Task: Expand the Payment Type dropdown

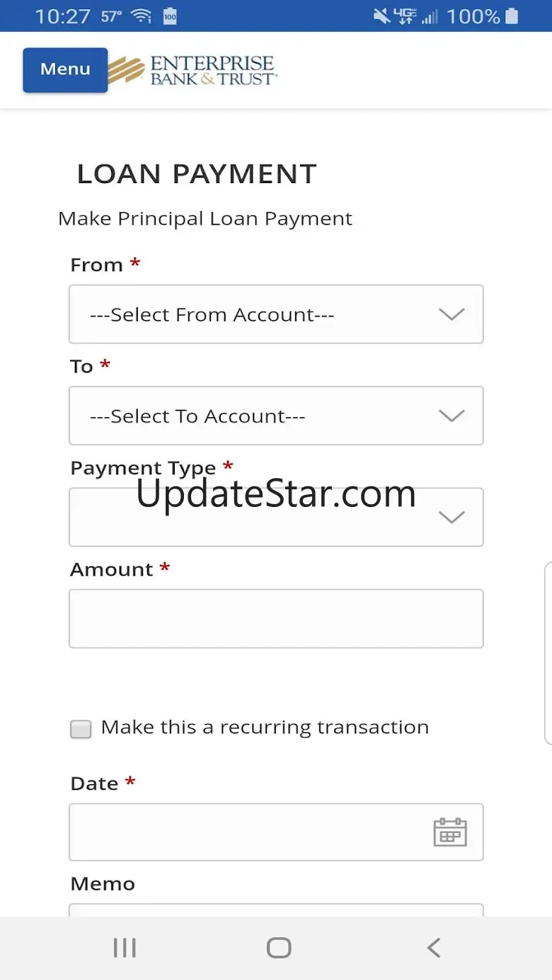Action: point(276,517)
